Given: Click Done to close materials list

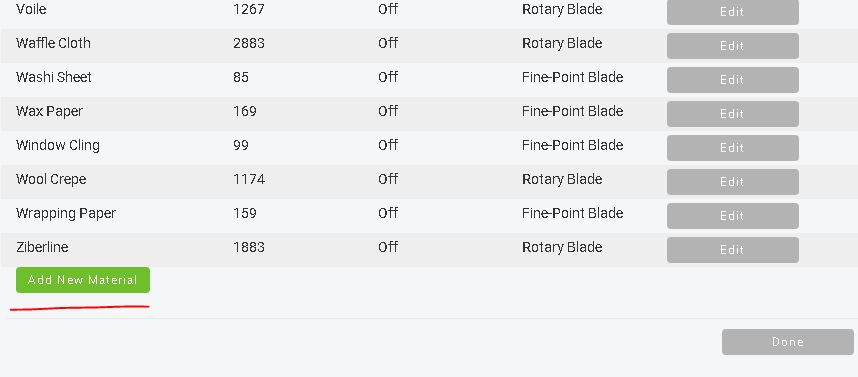Looking at the screenshot, I should (x=787, y=341).
